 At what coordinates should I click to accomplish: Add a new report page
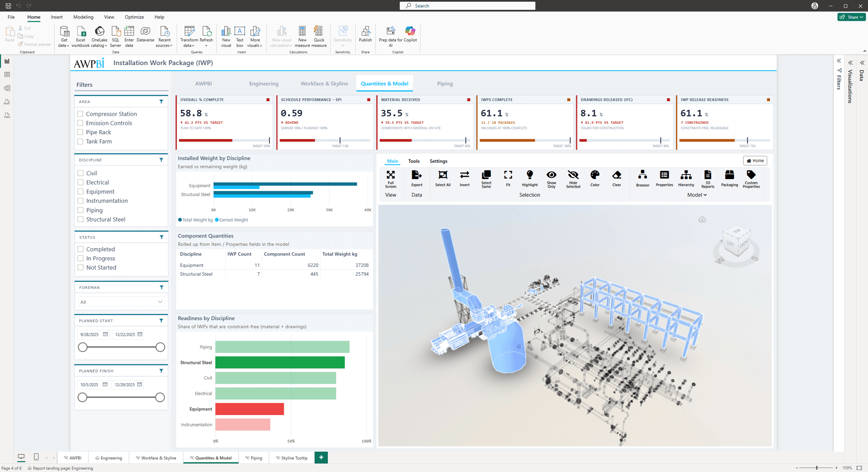pyautogui.click(x=321, y=458)
